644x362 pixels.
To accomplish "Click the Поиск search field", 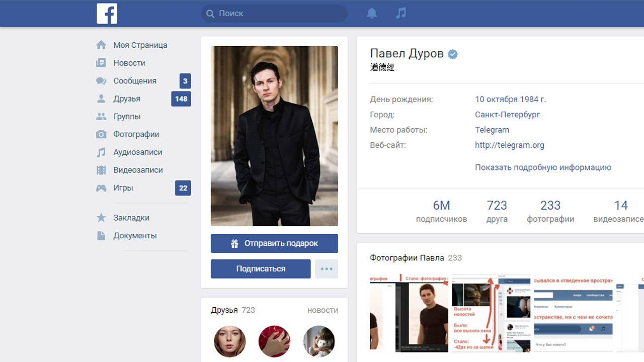I will 274,14.
